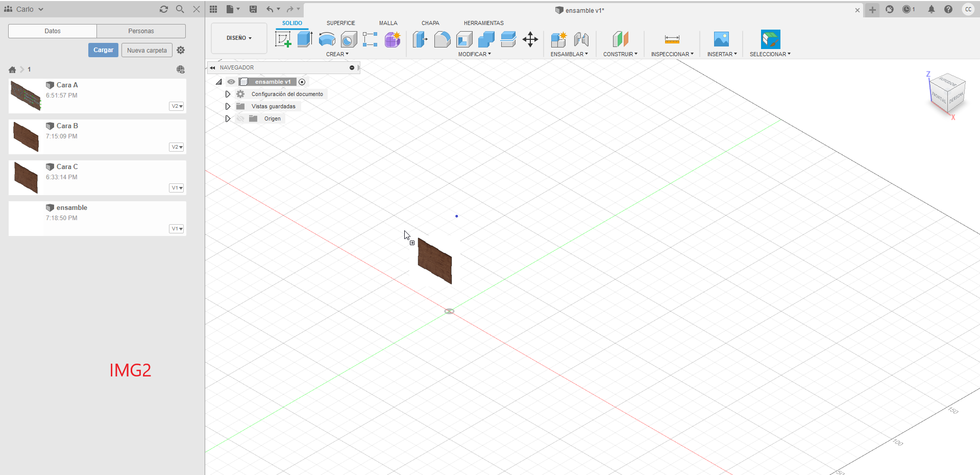Viewport: 980px width, 475px height.
Task: Switch to the SUPERFICIE tab
Action: 341,23
